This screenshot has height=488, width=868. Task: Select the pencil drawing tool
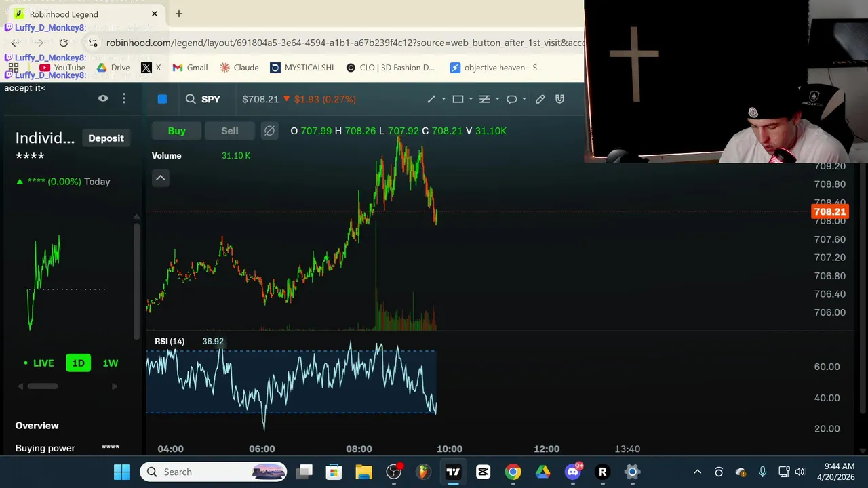click(540, 99)
